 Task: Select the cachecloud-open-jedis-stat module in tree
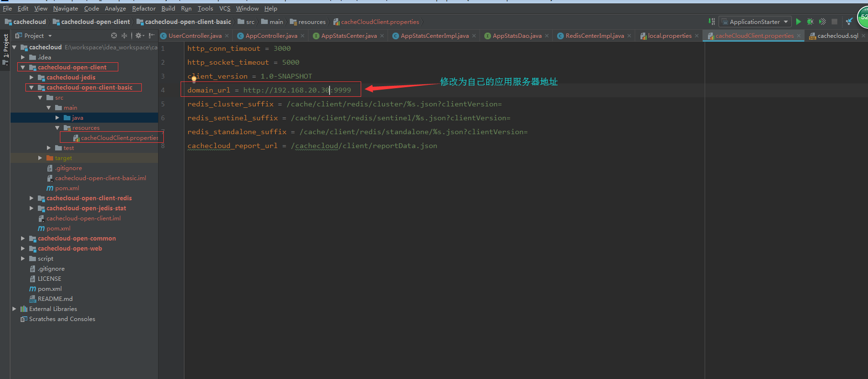86,208
